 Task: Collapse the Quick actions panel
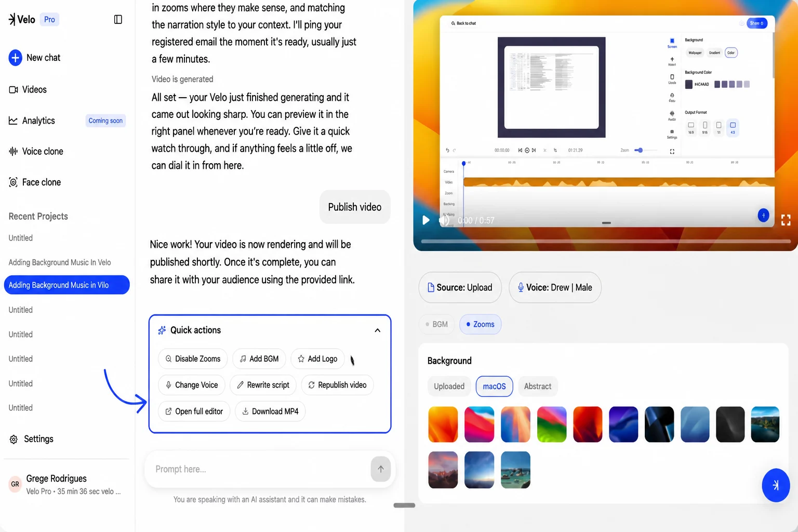click(378, 330)
